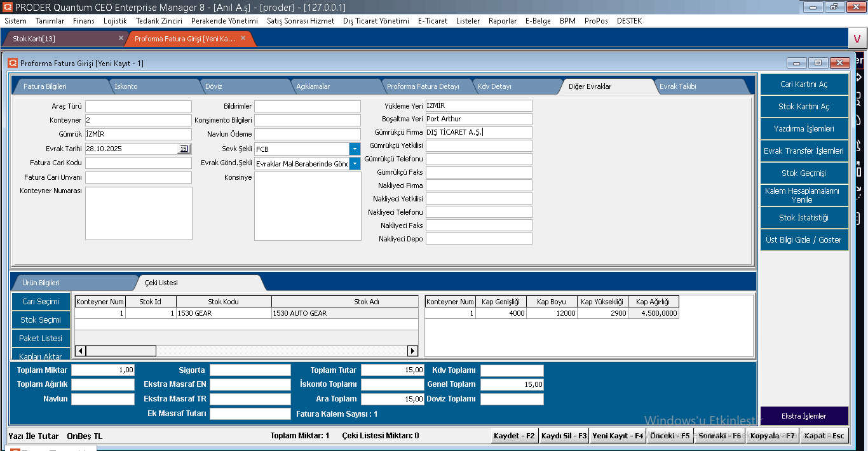Click into the Gümrükçü Yetkilisi field
868x451 pixels.
point(478,145)
